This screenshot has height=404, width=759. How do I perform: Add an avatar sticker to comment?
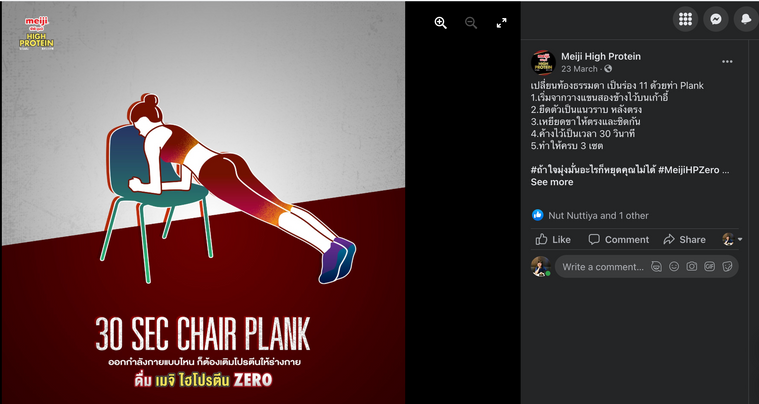[656, 267]
